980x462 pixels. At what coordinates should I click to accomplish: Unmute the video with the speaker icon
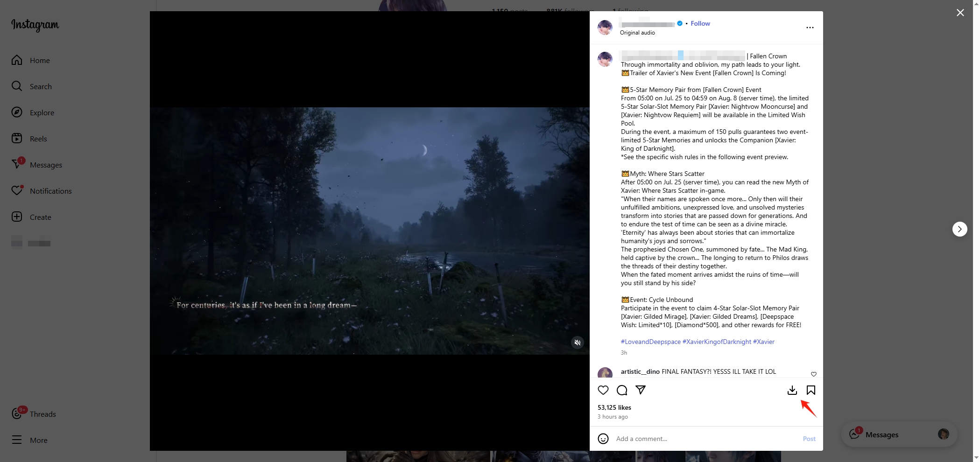pyautogui.click(x=578, y=343)
